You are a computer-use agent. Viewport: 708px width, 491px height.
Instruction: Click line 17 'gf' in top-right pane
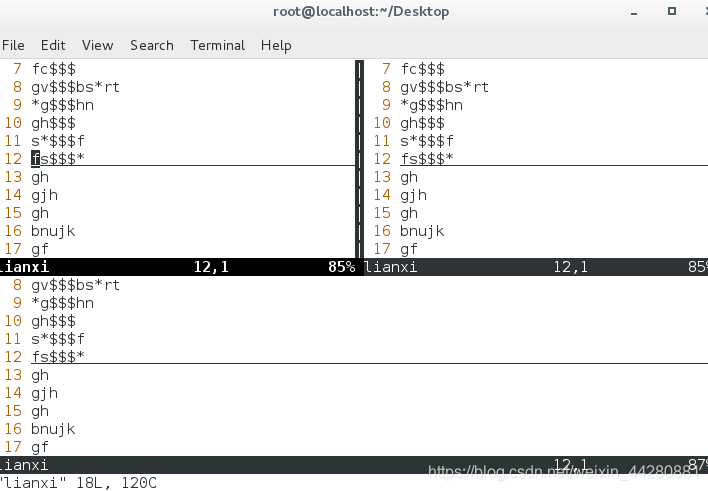coord(409,249)
